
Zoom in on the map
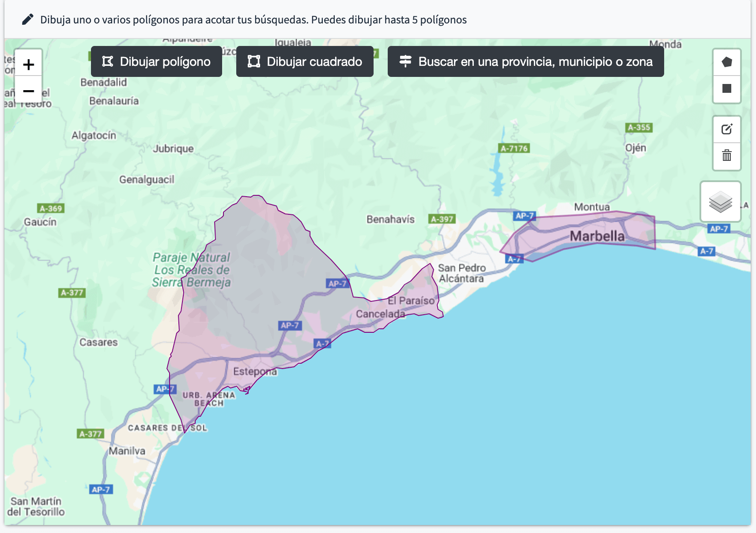[x=29, y=65]
